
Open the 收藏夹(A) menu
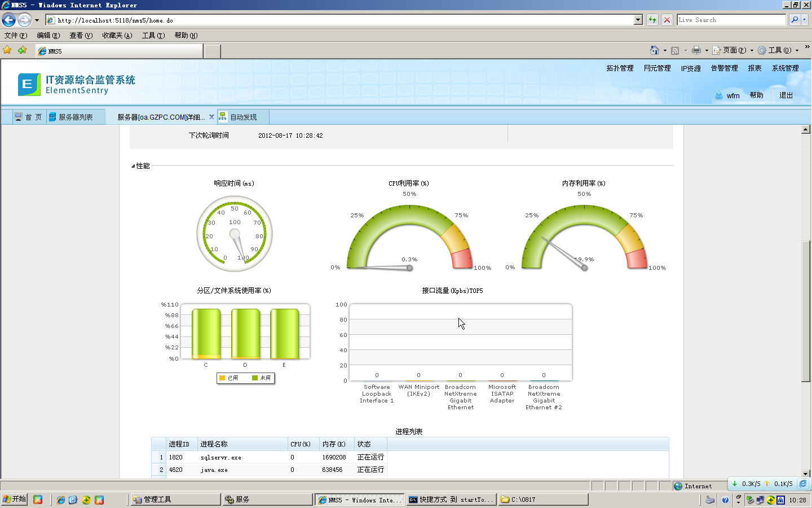117,35
